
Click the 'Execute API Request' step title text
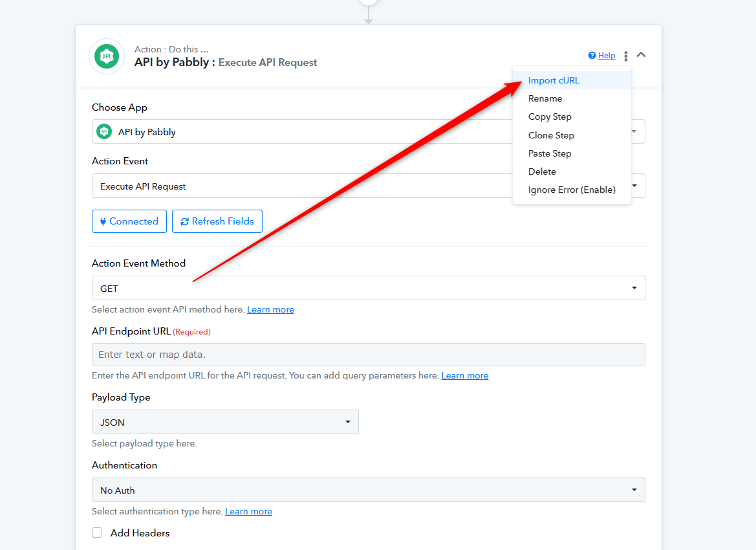click(268, 63)
